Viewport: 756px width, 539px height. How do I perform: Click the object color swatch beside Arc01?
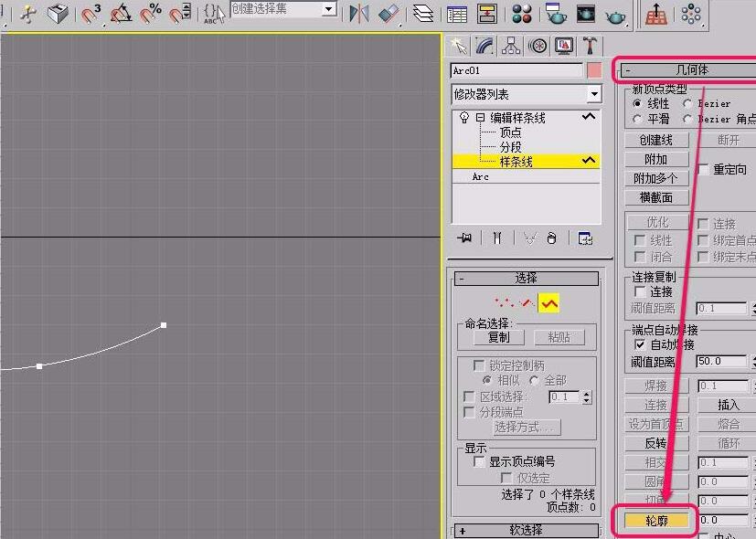596,69
